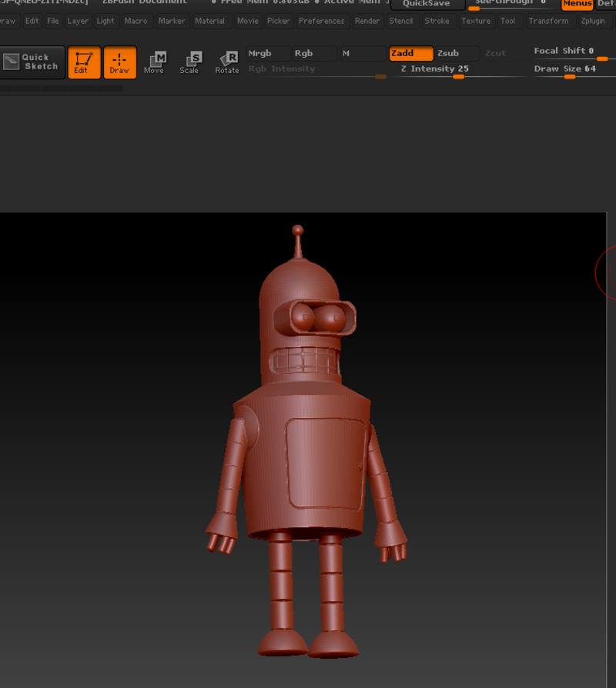This screenshot has width=616, height=688.
Task: Enable Mrgb paint mode
Action: [x=268, y=54]
